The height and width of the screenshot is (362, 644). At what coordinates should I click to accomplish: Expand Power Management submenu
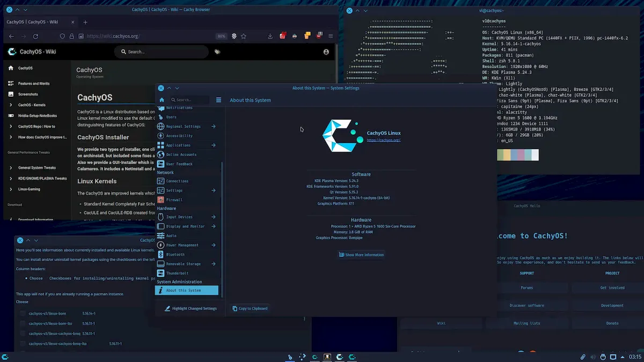pyautogui.click(x=214, y=245)
